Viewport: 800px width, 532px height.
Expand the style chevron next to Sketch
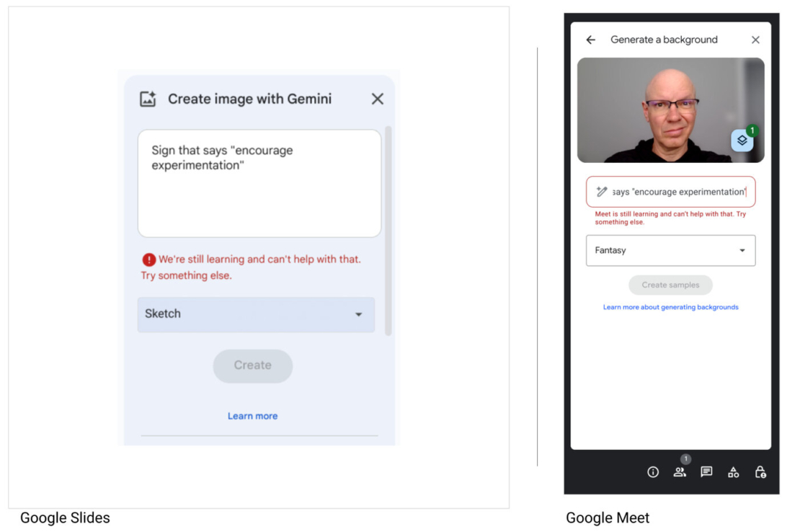359,314
